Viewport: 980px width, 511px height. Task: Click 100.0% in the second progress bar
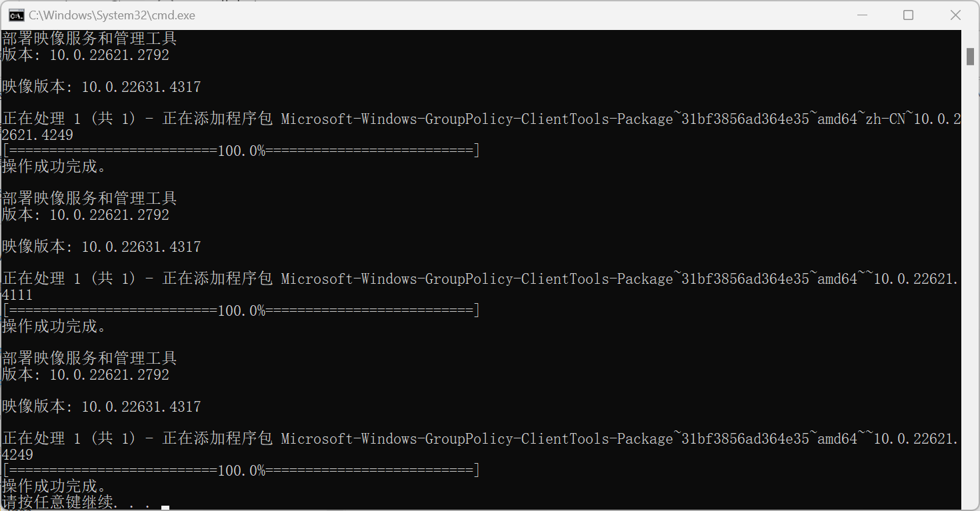point(241,310)
